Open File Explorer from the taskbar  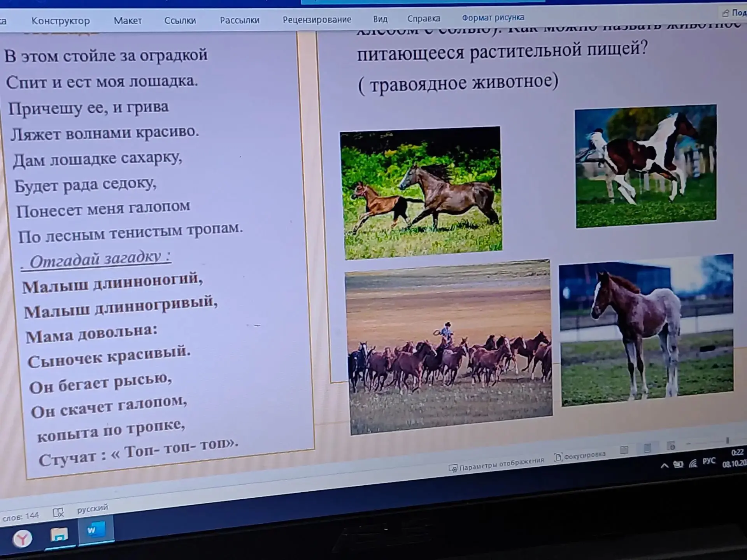pos(59,535)
